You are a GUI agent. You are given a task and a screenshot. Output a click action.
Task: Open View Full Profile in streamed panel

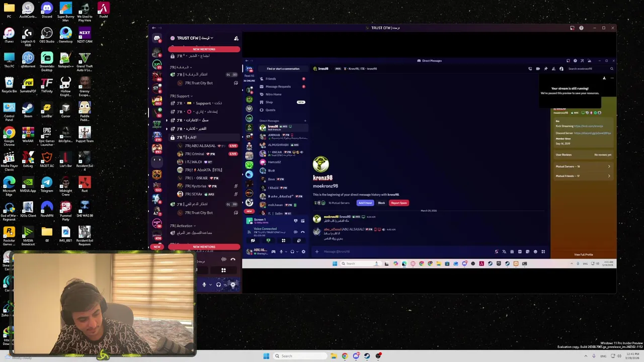[584, 254]
